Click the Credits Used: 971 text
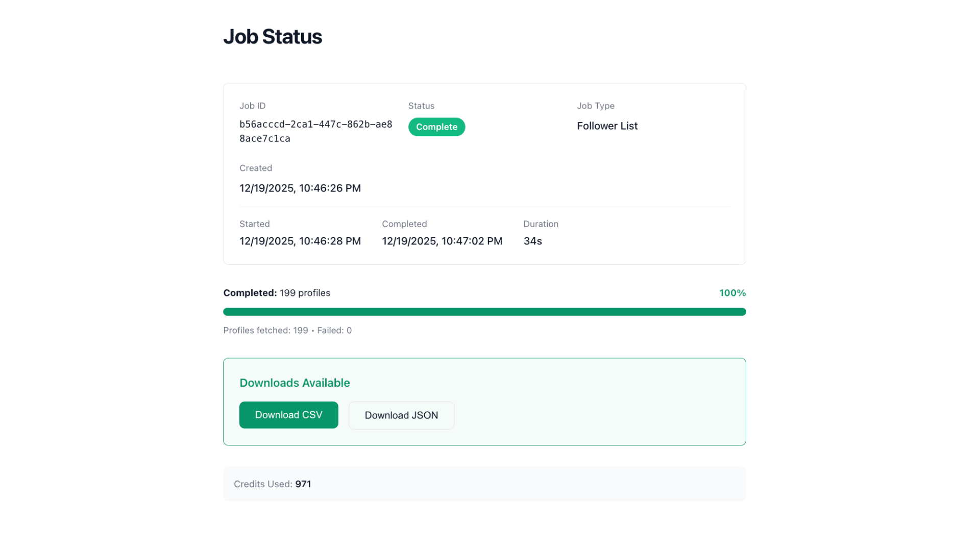Image resolution: width=980 pixels, height=551 pixels. pos(272,484)
